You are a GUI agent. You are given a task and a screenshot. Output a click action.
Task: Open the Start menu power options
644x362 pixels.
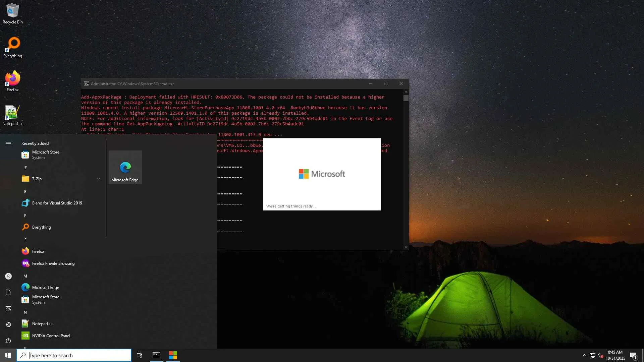(x=8, y=341)
